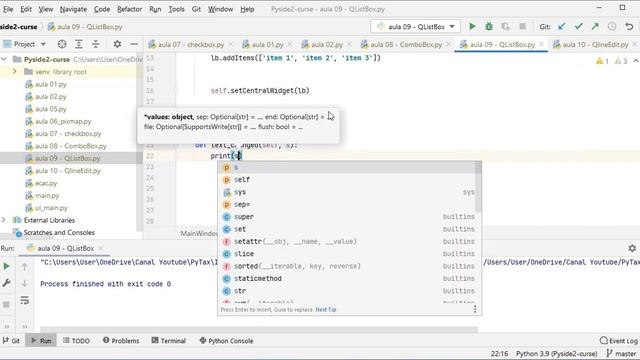The image size is (640, 360).
Task: Expand External Libraries node
Action: (4, 220)
